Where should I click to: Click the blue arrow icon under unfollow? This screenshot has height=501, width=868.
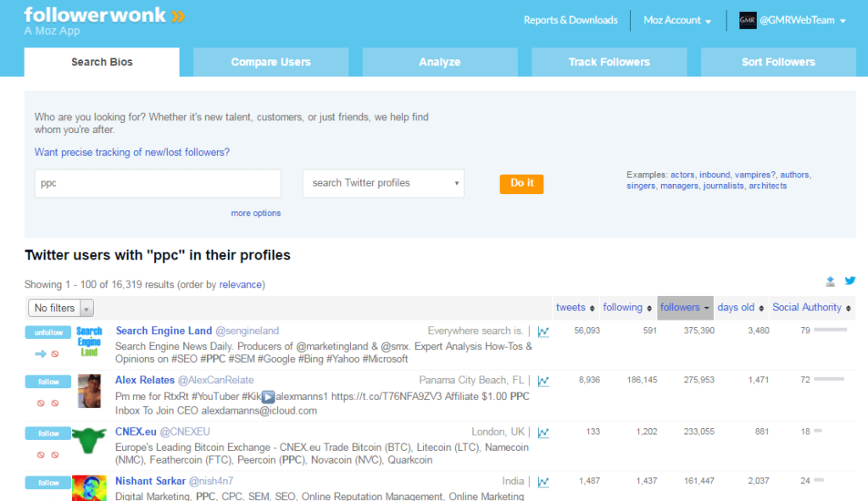click(x=41, y=353)
